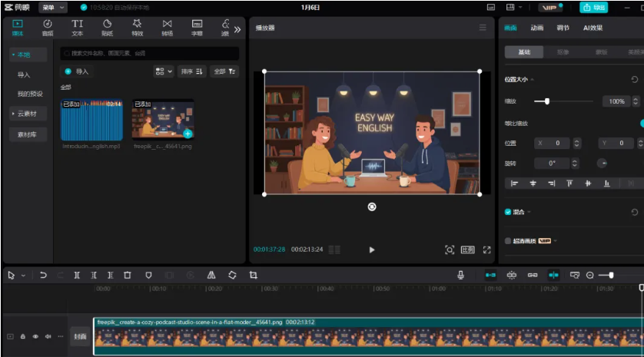Open the 贴纸 (Stickers) panel icon
Image resolution: width=644 pixels, height=357 pixels.
[107, 28]
